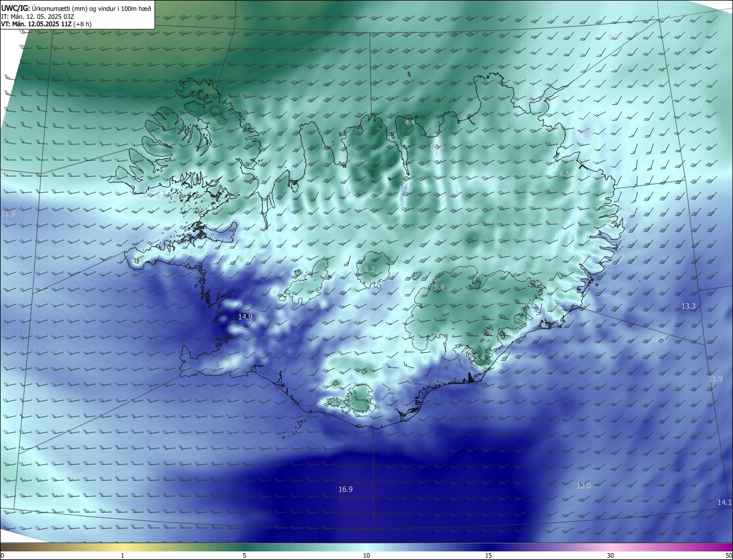Screen dimensions: 733x560
Task: Click the 14.1 value at the map corner
Action: click(x=724, y=502)
